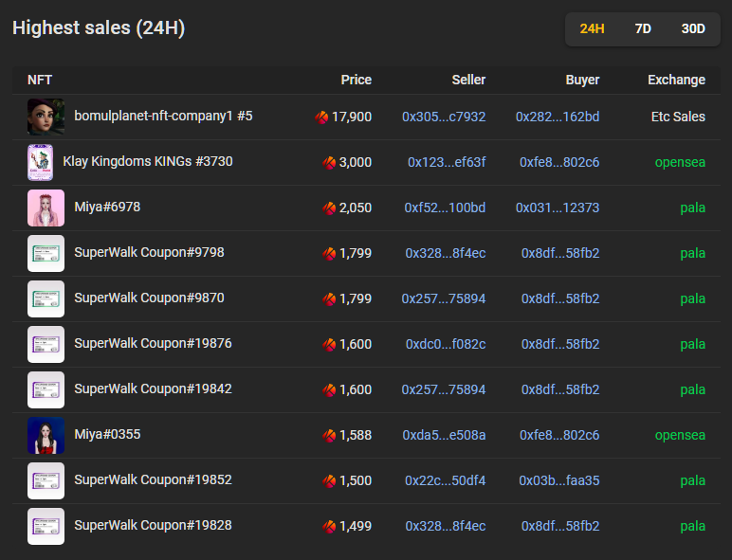
Task: Open buyer address 0x03b...faa35
Action: 559,480
